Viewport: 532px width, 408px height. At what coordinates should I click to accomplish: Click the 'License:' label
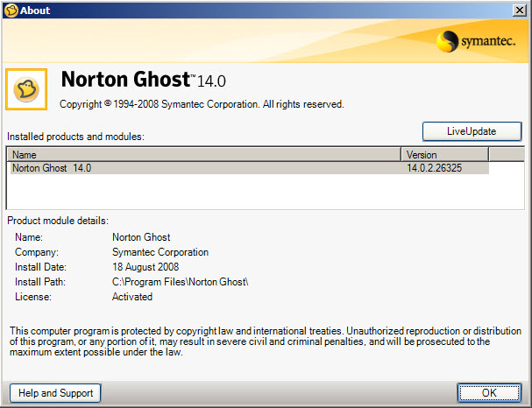[33, 297]
